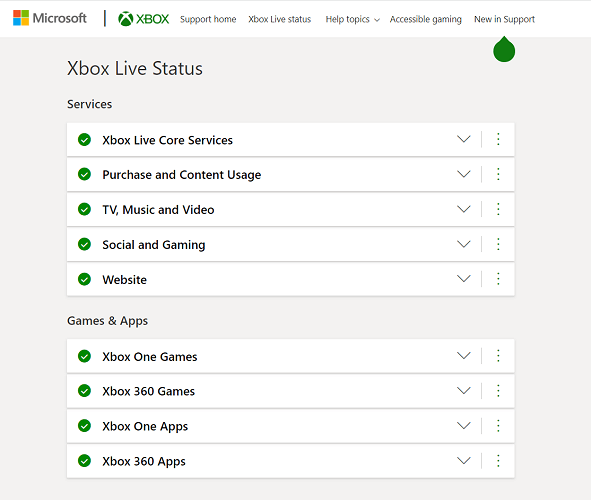
Task: Open the Help topics dropdown menu
Action: click(352, 19)
